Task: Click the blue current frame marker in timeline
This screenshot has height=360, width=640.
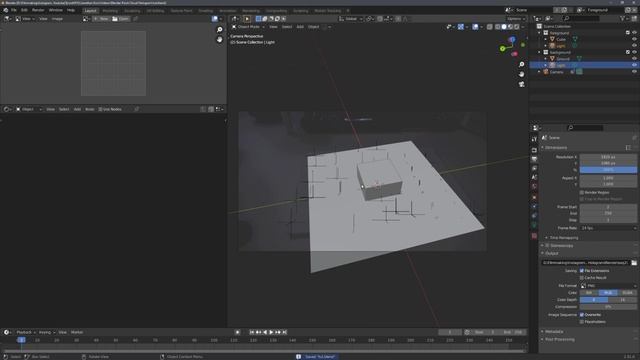Action: pos(21,340)
